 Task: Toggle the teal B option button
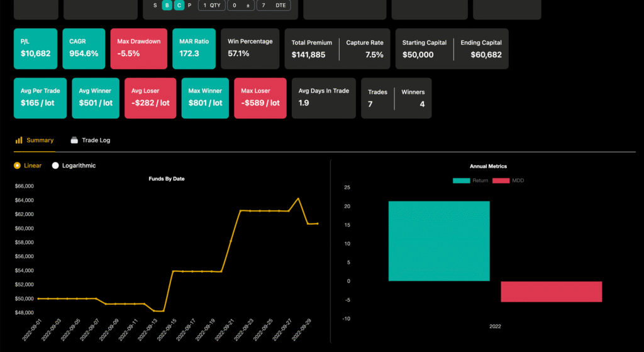(x=167, y=6)
